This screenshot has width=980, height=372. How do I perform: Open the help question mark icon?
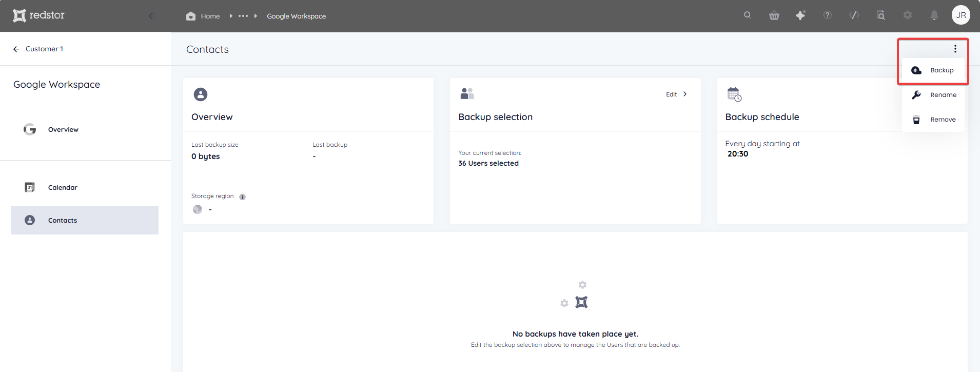coord(827,15)
